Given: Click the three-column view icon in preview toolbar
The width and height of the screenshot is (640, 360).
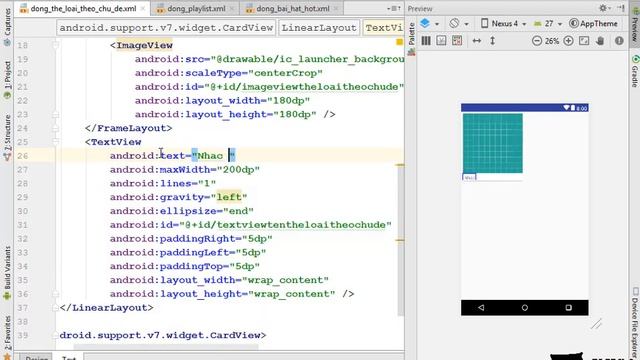Looking at the screenshot, I should pos(426,41).
